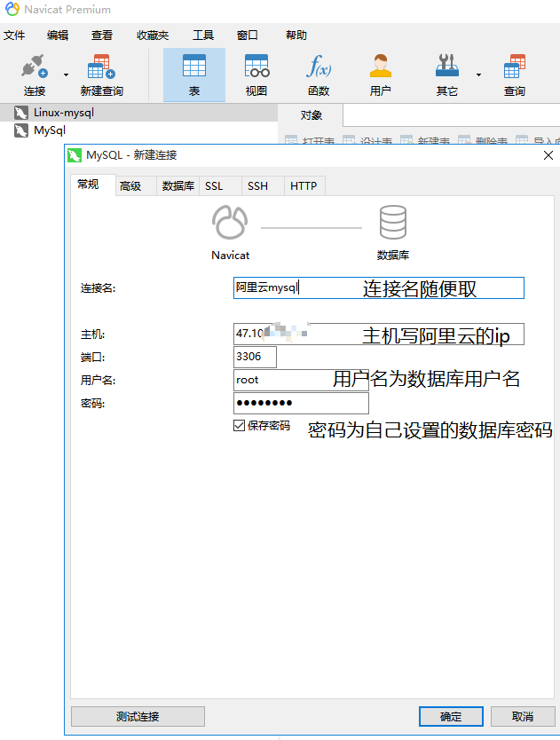The image size is (560, 740).
Task: Click the dialog title bar MySQL icon
Action: (75, 155)
